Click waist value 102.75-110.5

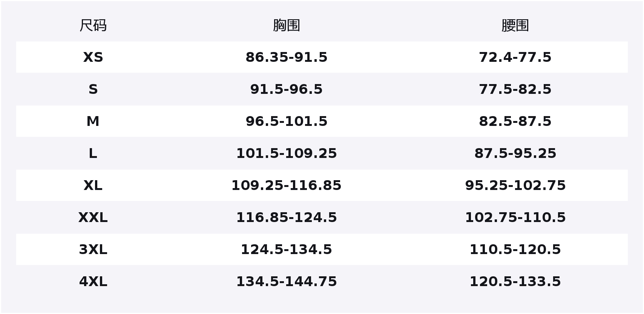(515, 218)
